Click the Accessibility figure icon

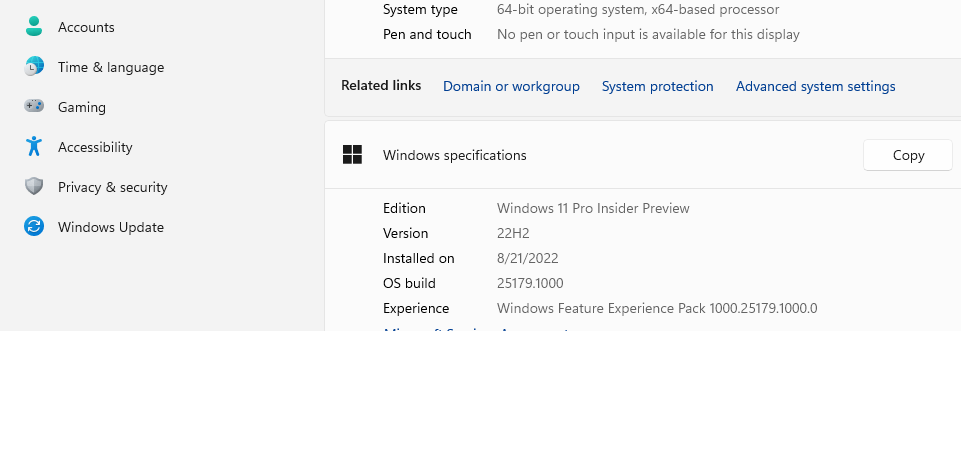(x=34, y=147)
